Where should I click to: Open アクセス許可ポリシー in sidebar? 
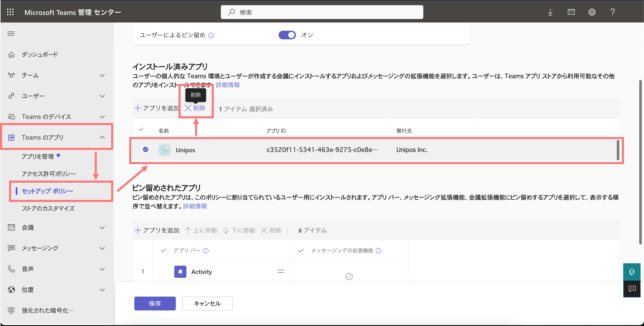coord(49,174)
